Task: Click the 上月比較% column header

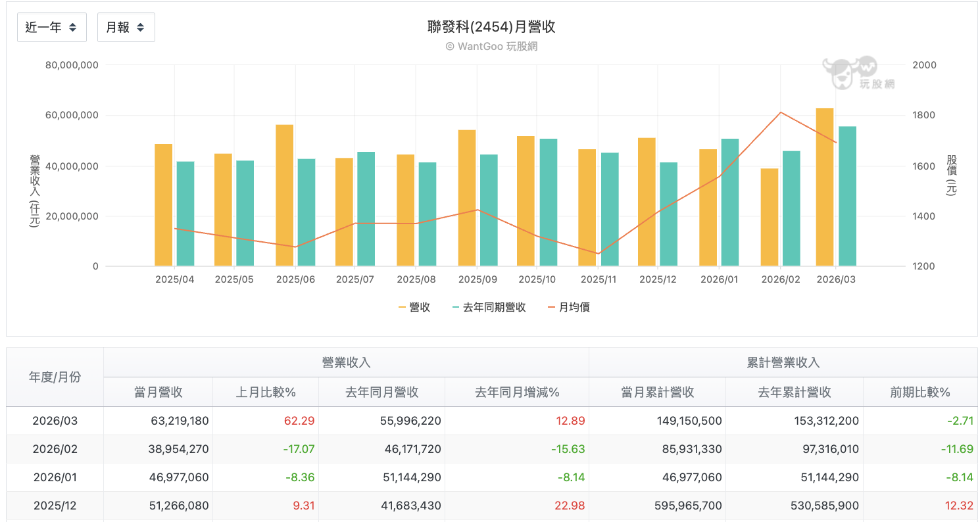Action: [266, 392]
